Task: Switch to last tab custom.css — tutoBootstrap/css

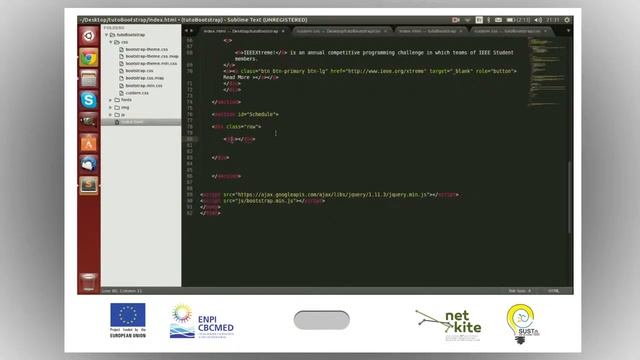Action: pos(508,31)
